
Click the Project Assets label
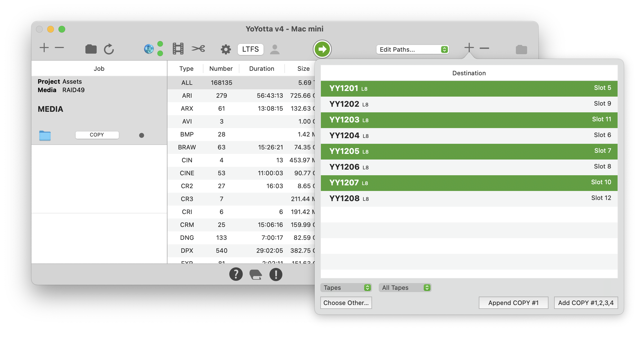[60, 81]
